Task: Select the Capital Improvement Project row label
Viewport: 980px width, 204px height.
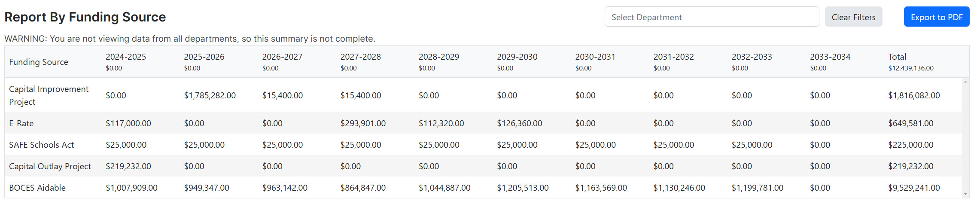Action: [x=49, y=95]
